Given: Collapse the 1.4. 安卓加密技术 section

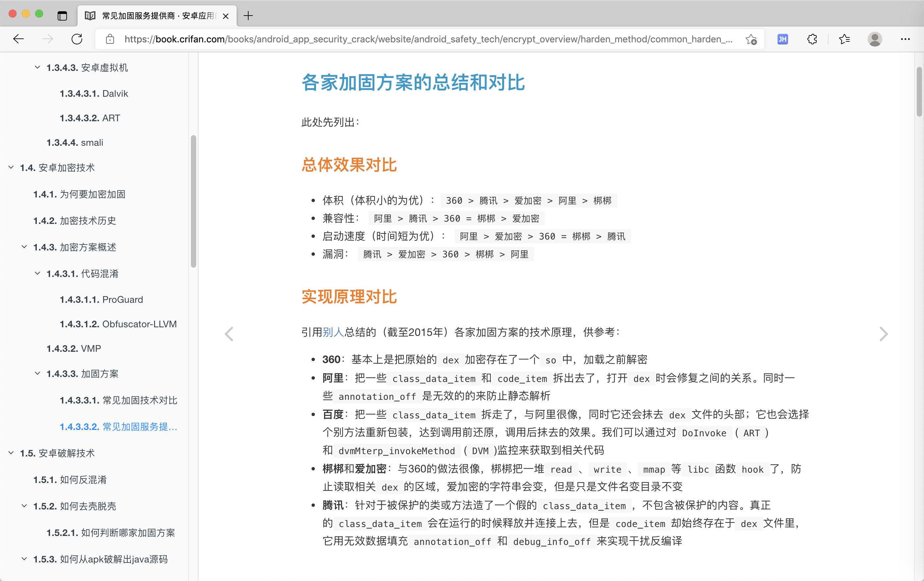Looking at the screenshot, I should pyautogui.click(x=11, y=168).
